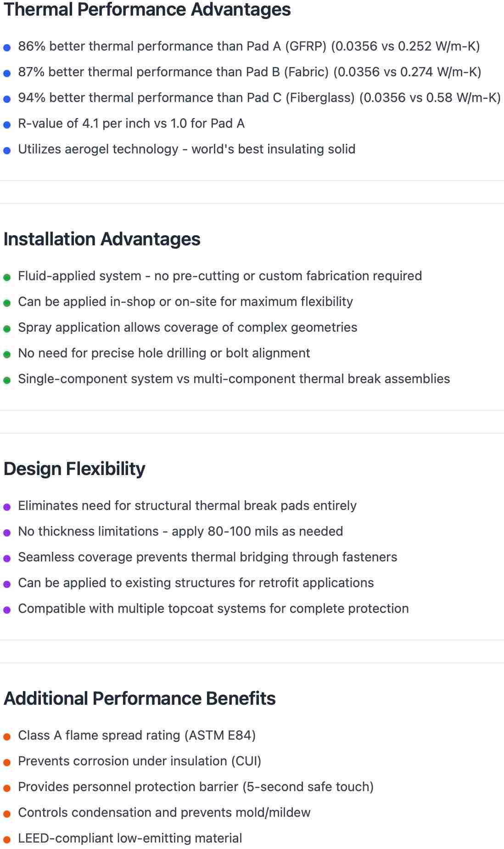Click blue bullet beside aerogel technology line
This screenshot has height=849, width=504.
(7, 150)
